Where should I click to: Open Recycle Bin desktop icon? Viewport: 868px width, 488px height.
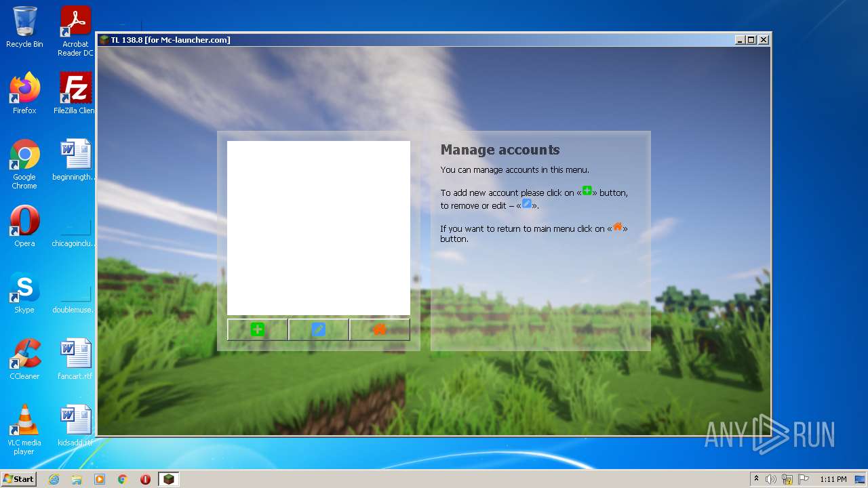[x=24, y=27]
